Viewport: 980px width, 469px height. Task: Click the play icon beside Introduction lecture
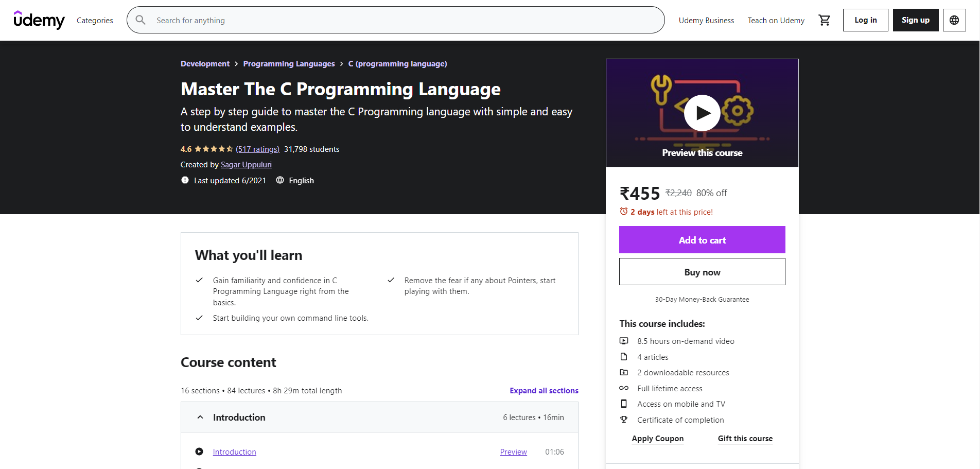pos(199,451)
